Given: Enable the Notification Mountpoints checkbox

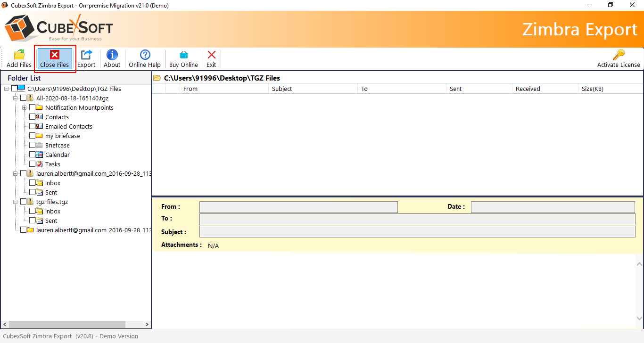Looking at the screenshot, I should [x=32, y=107].
